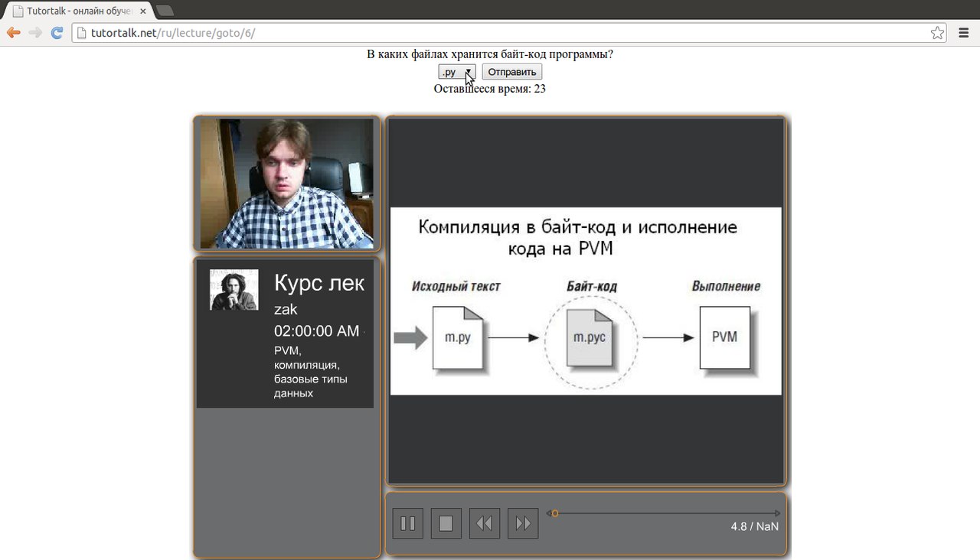The image size is (980, 560).
Task: Rewind the lecture with the double-left arrows
Action: pos(485,523)
